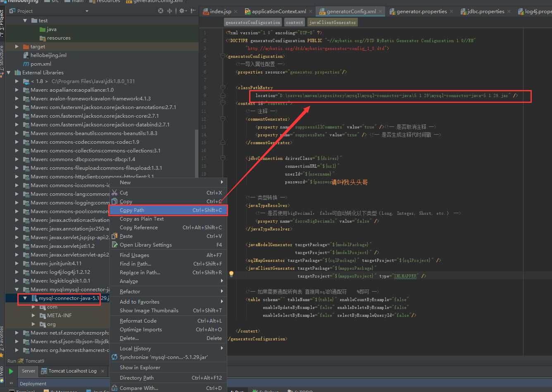Screen dimensions: 552x392
Task: Open the New submenu in context menu
Action: pyautogui.click(x=168, y=182)
